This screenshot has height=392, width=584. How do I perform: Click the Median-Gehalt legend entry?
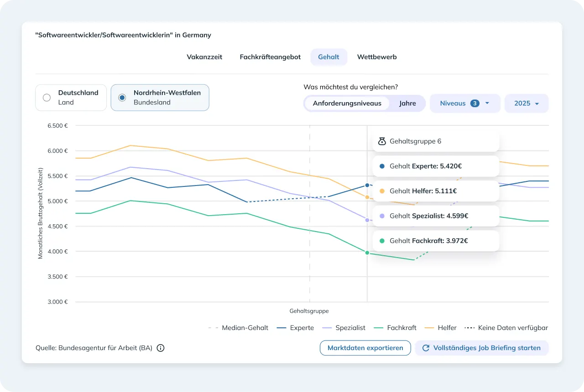pyautogui.click(x=238, y=328)
